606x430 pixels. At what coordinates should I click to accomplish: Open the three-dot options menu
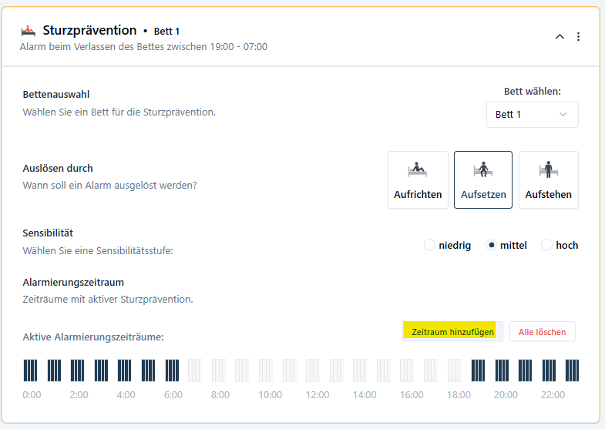578,37
